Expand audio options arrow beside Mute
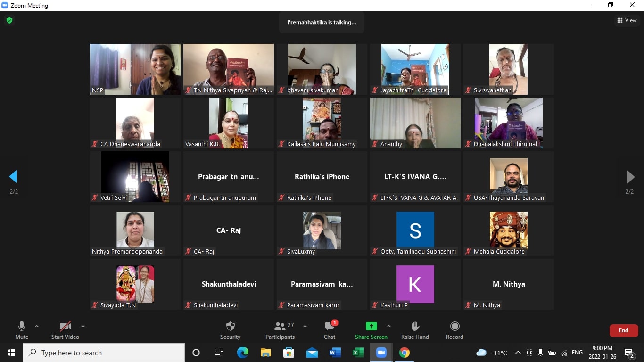 (x=37, y=326)
